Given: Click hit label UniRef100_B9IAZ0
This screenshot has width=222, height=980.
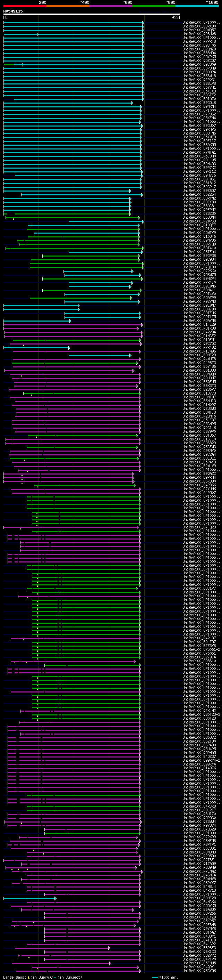Looking at the screenshot, I should click(199, 99).
